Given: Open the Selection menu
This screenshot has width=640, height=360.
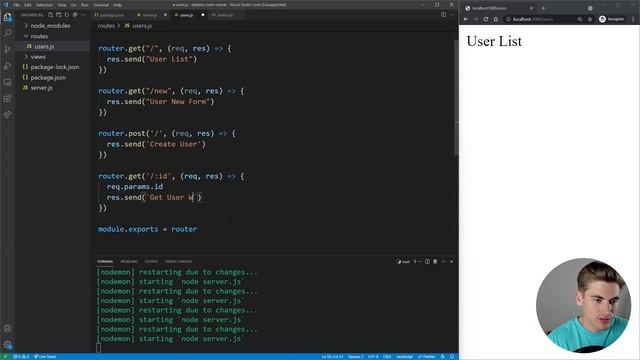Looking at the screenshot, I should 44,5.
